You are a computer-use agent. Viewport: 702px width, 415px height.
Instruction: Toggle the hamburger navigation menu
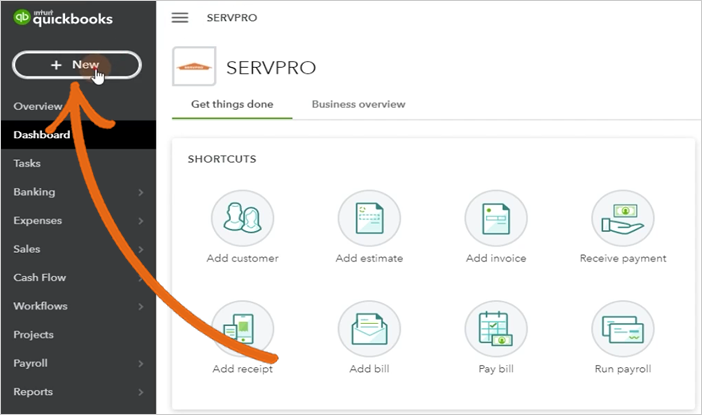click(x=180, y=18)
